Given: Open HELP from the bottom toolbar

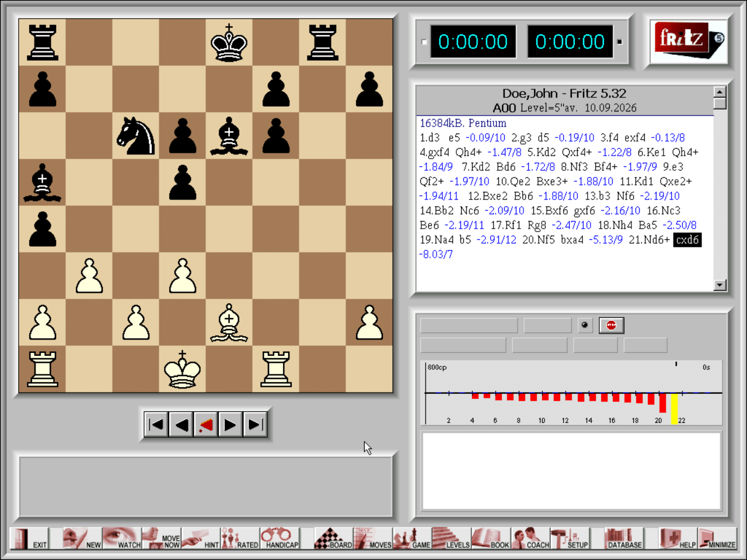Looking at the screenshot, I should coord(678,538).
